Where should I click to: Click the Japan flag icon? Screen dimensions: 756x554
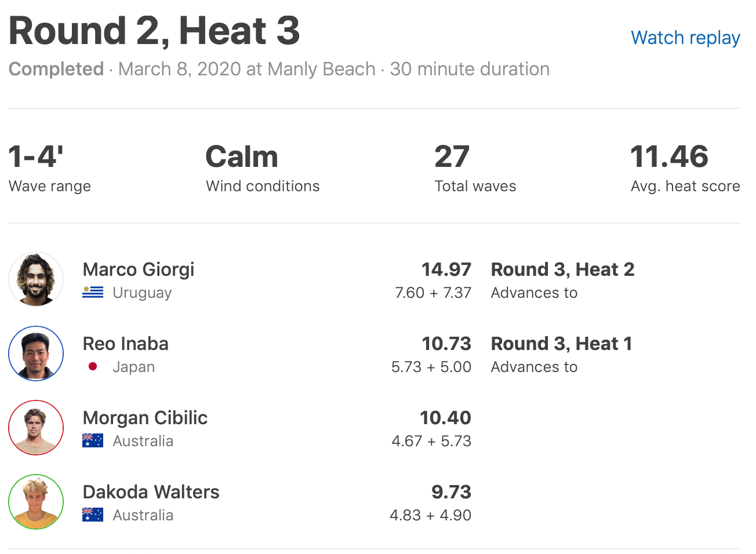[93, 367]
